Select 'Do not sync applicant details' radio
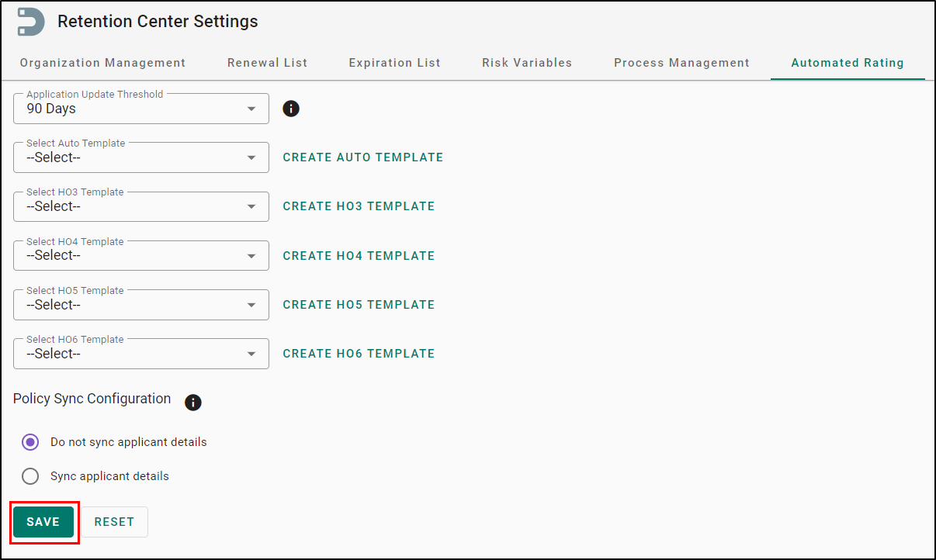This screenshot has width=936, height=560. click(30, 442)
